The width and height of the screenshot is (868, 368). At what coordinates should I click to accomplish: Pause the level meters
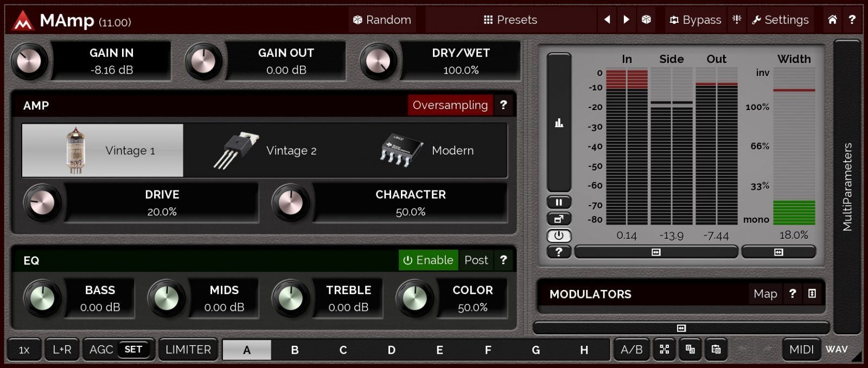pos(559,202)
